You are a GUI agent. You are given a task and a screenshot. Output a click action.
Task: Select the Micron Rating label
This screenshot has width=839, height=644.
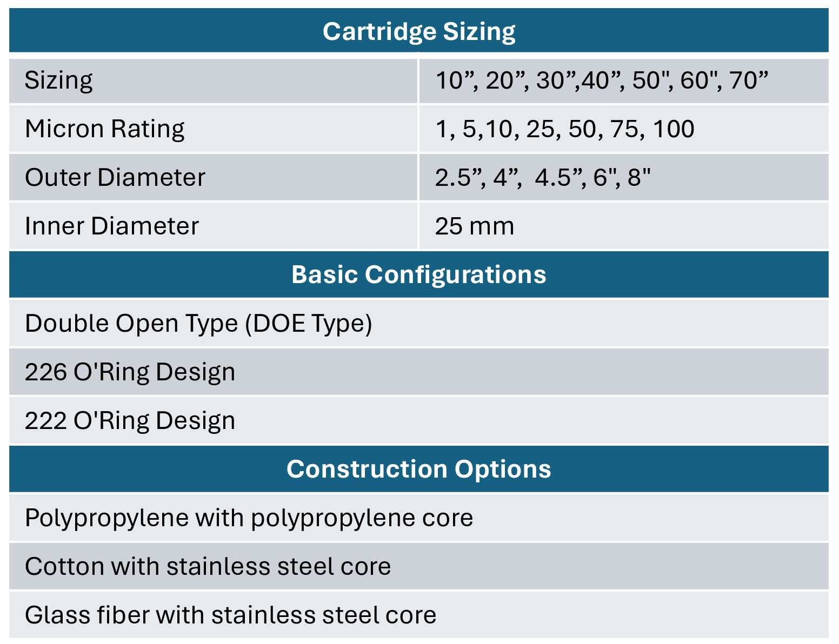click(105, 129)
